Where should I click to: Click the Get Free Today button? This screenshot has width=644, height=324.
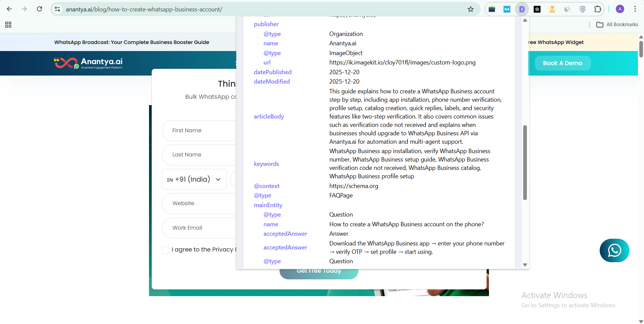319,274
